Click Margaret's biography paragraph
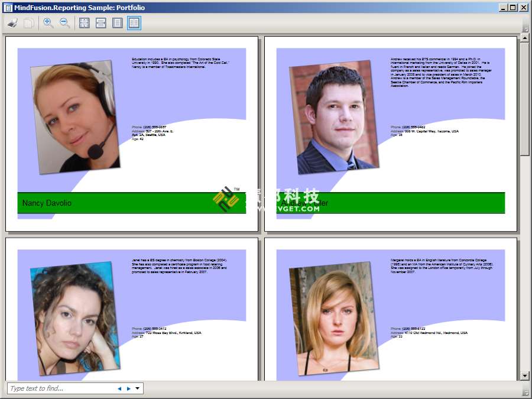The width and height of the screenshot is (532, 399). pos(442,266)
